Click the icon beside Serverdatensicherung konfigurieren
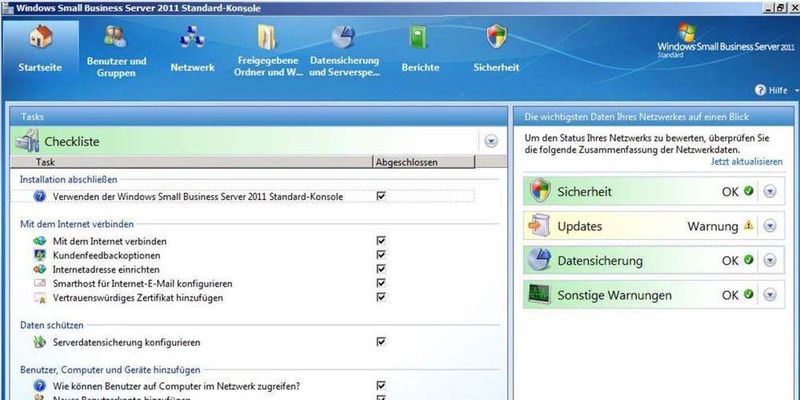 tap(40, 342)
